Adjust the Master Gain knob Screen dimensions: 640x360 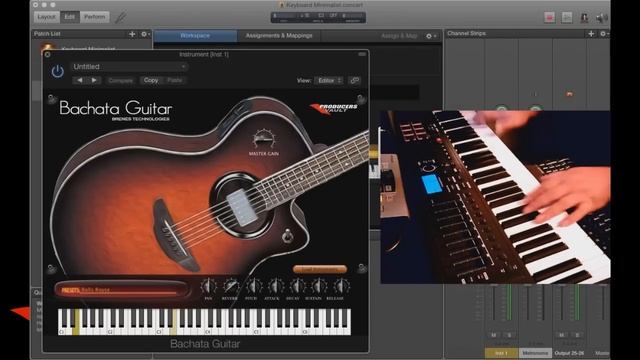pos(264,140)
